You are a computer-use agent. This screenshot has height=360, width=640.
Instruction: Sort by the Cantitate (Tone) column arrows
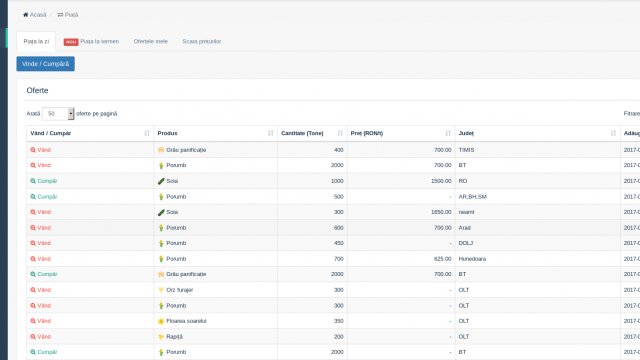(x=340, y=133)
